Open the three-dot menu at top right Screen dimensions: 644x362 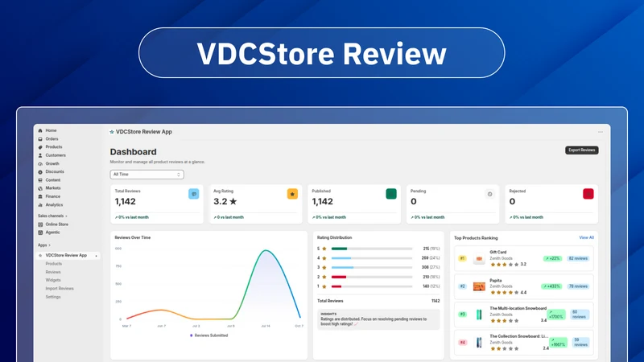(x=601, y=132)
